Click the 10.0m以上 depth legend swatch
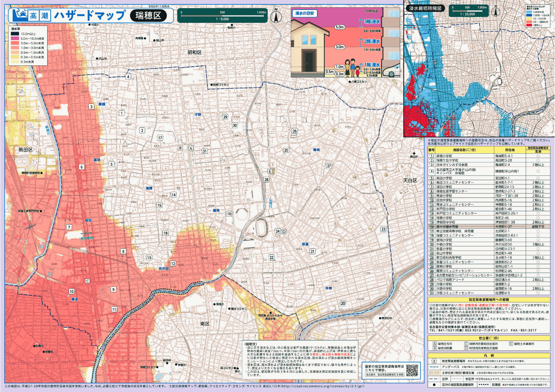555x392 pixels. click(15, 34)
